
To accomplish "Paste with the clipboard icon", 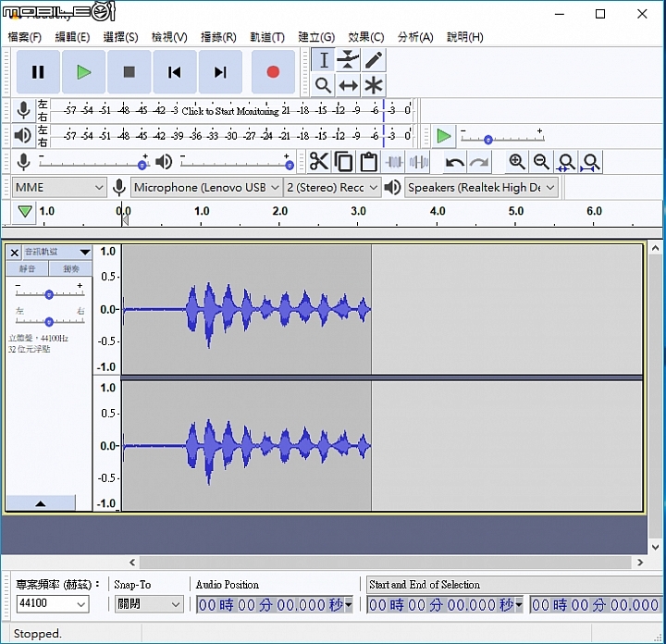I will 369,162.
